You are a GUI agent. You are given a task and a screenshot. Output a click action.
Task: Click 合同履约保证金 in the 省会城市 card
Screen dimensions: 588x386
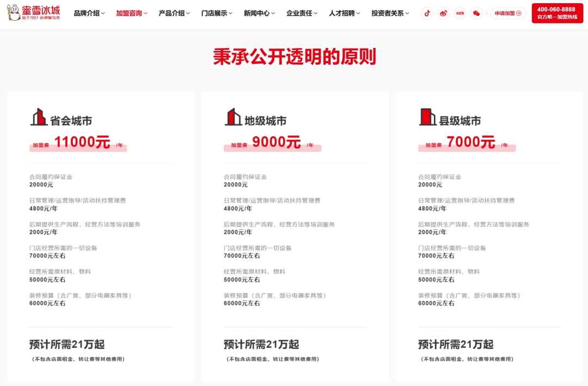pyautogui.click(x=51, y=177)
